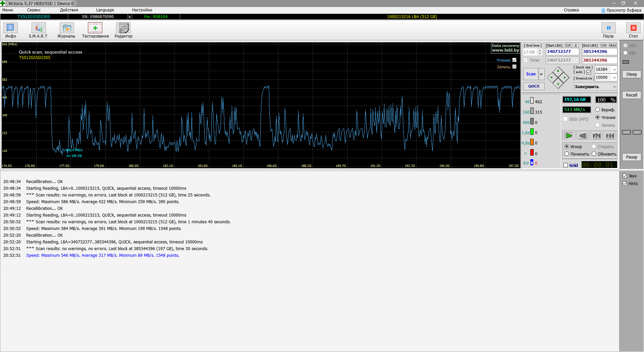Click the x next to the serial number
The height and width of the screenshot is (352, 644).
130,17
